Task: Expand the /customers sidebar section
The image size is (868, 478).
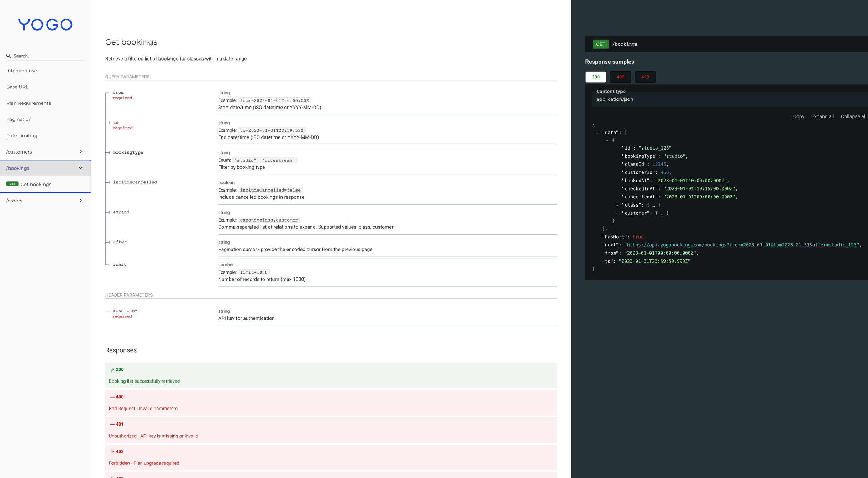Action: [x=80, y=152]
